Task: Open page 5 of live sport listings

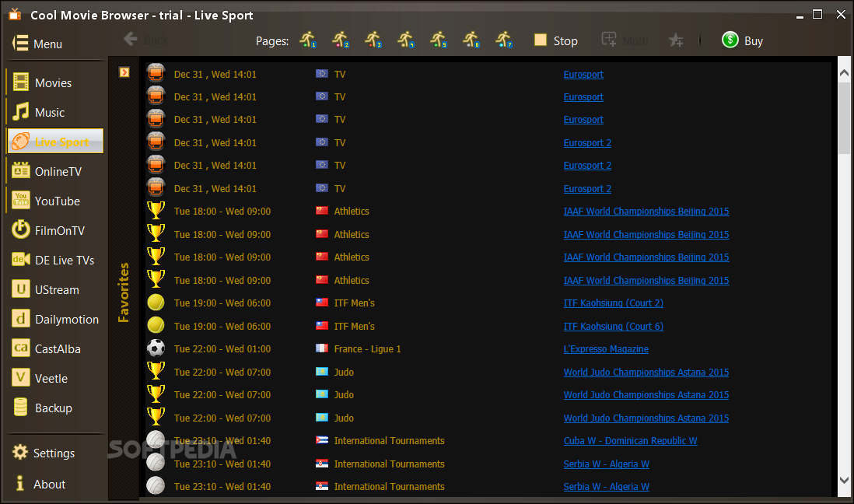Action: point(439,40)
